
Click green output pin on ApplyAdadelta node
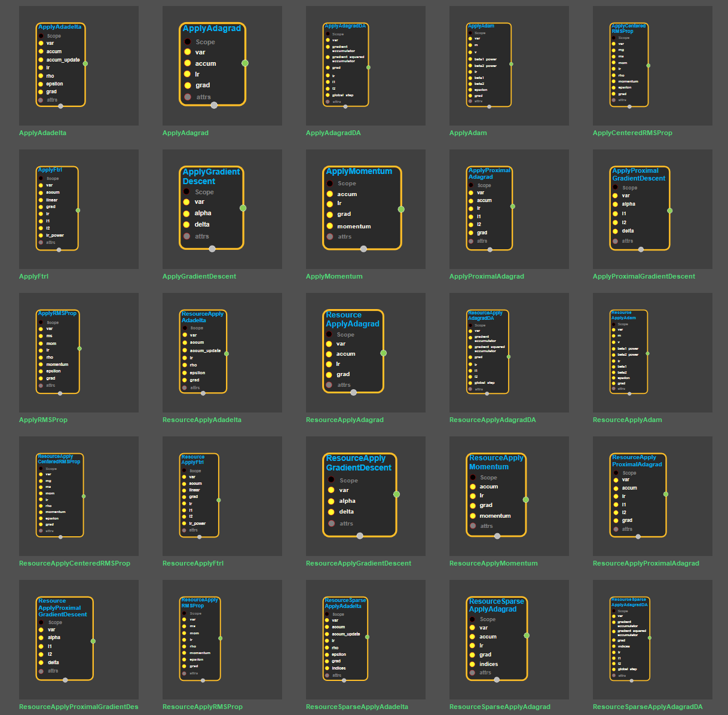[x=85, y=63]
